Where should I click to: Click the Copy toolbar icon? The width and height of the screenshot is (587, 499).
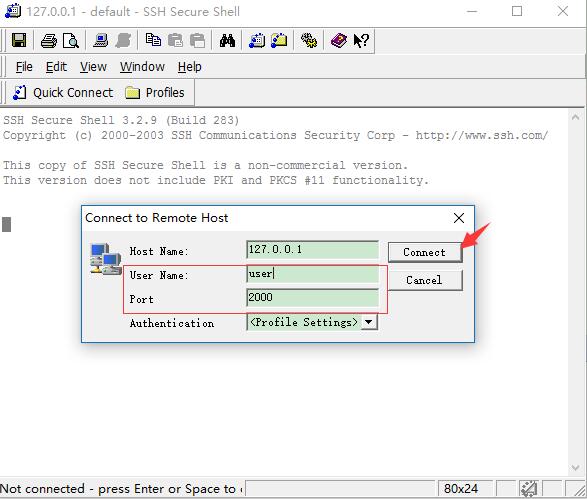click(x=153, y=40)
